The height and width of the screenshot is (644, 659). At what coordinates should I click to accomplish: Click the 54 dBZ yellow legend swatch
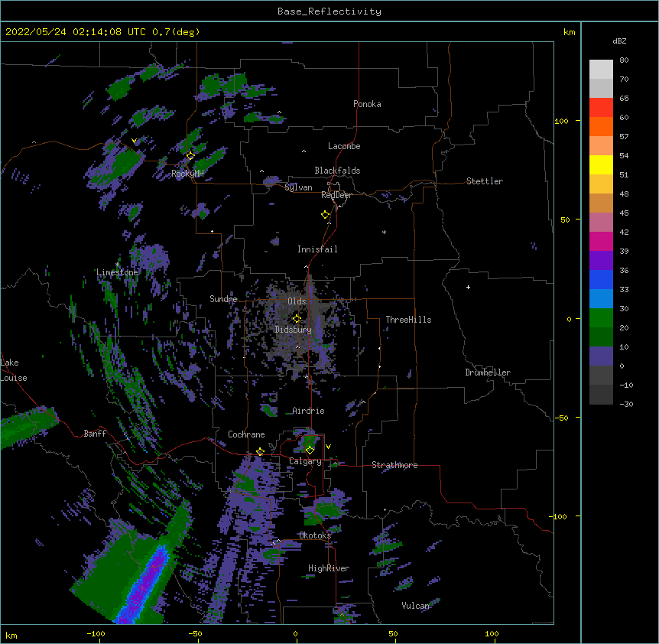601,164
